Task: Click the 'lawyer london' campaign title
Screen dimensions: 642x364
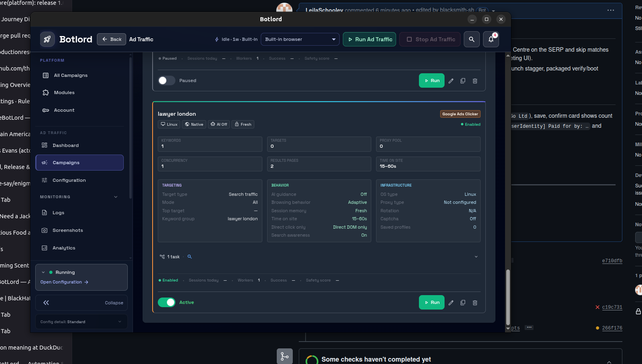Action: coord(177,114)
